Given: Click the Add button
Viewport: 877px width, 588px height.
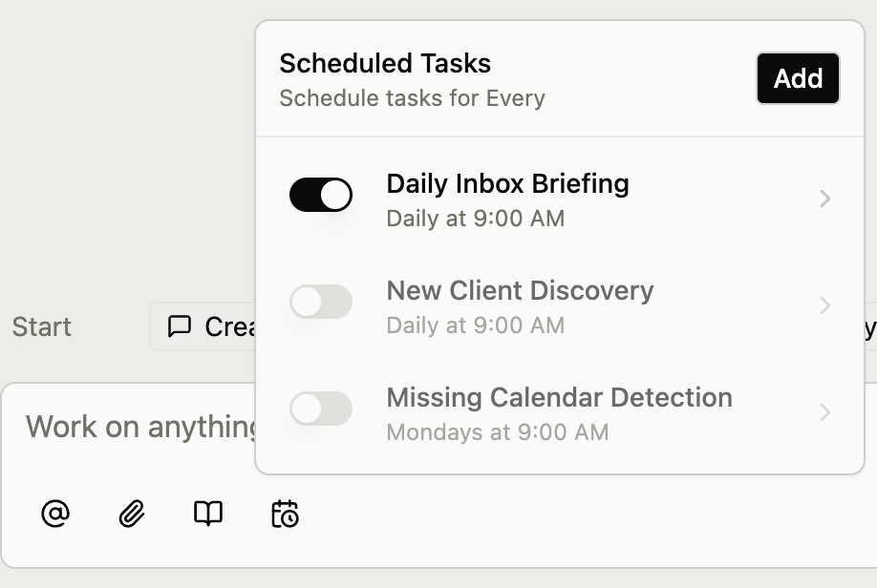Looking at the screenshot, I should 798,78.
